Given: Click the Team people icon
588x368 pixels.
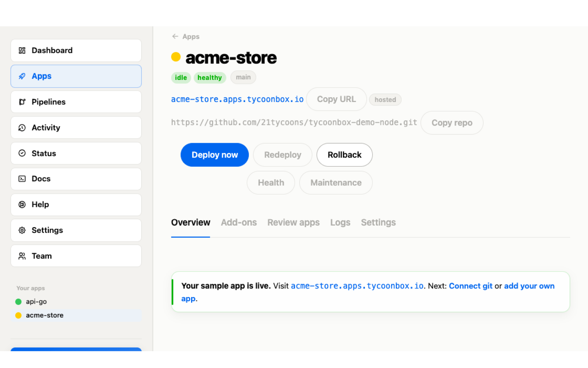Looking at the screenshot, I should pyautogui.click(x=22, y=256).
